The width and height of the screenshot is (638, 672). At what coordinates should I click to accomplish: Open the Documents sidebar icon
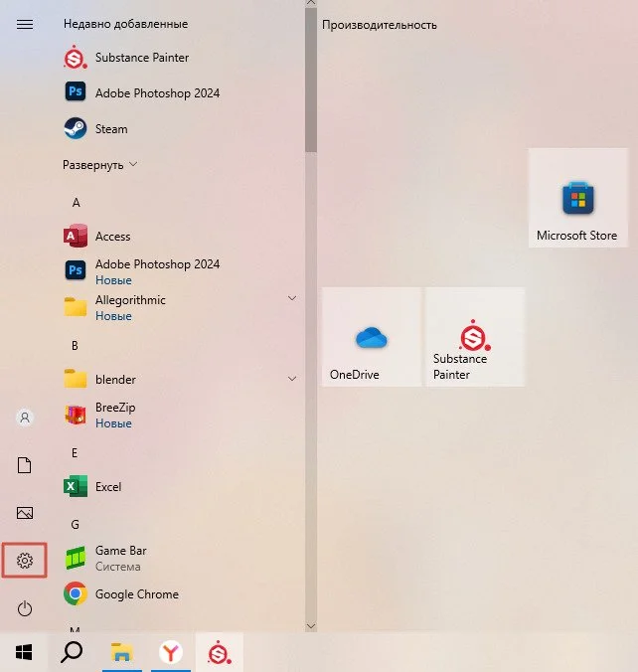tap(25, 465)
